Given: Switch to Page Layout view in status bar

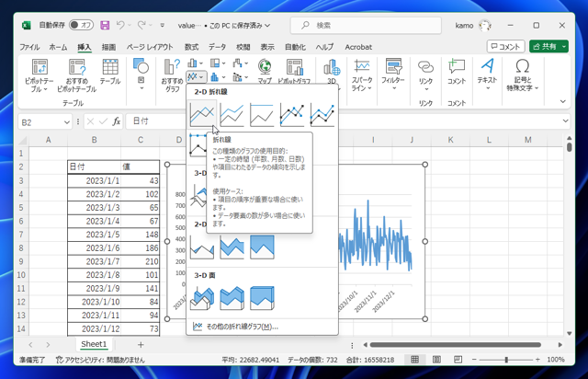Looking at the screenshot, I should [x=435, y=360].
